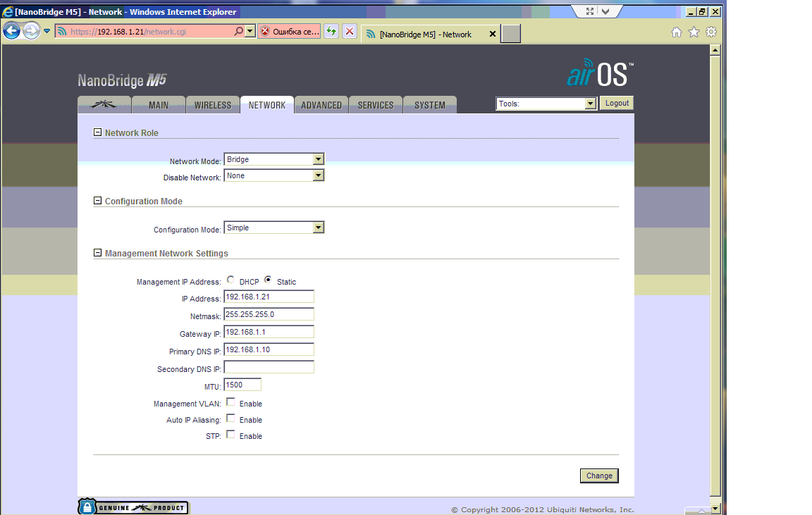Open the Disable Network dropdown
Image resolution: width=812 pixels, height=515 pixels.
(274, 175)
